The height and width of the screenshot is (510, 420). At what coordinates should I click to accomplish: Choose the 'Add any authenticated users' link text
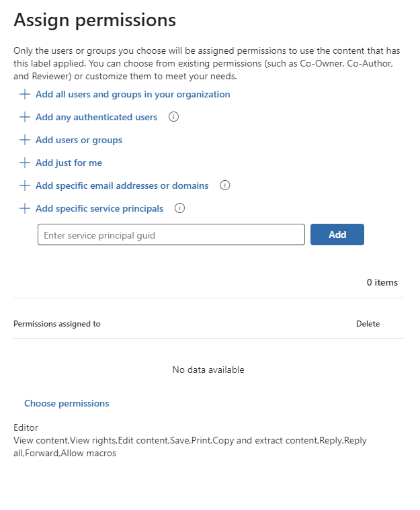(x=96, y=117)
